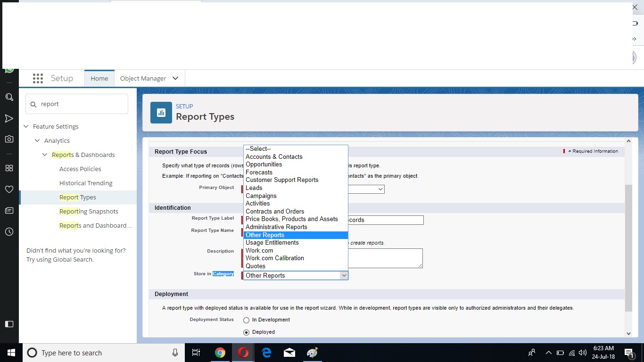
Task: Click the Opera sidebar search icon
Action: [x=9, y=97]
